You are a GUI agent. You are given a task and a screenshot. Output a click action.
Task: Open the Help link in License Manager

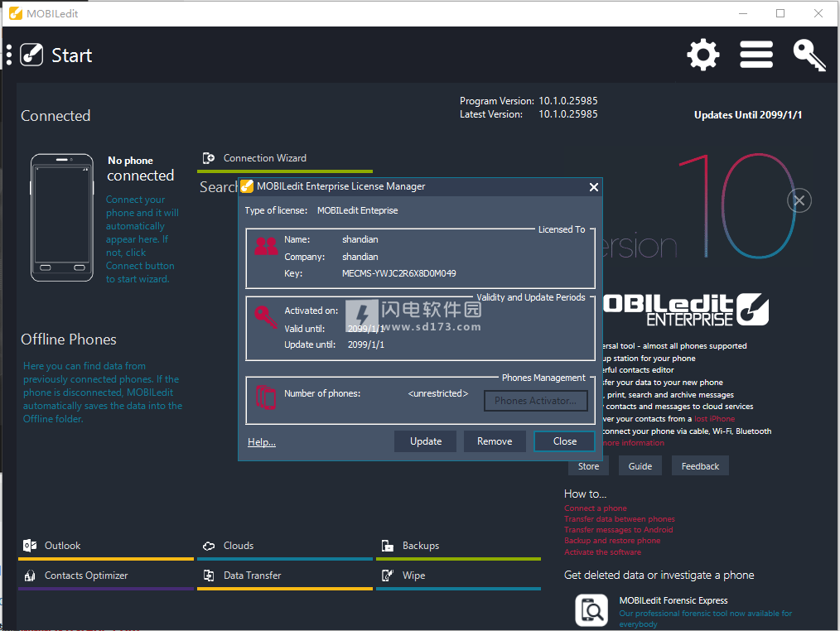262,442
